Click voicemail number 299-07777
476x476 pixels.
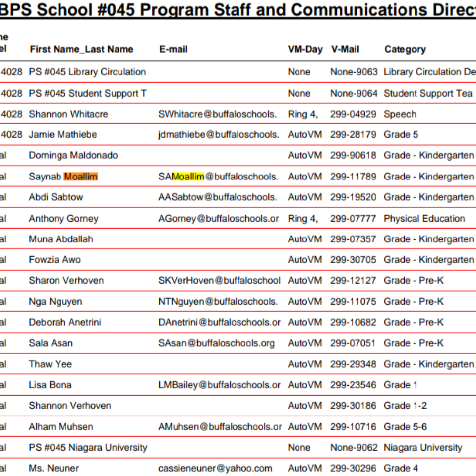click(354, 218)
